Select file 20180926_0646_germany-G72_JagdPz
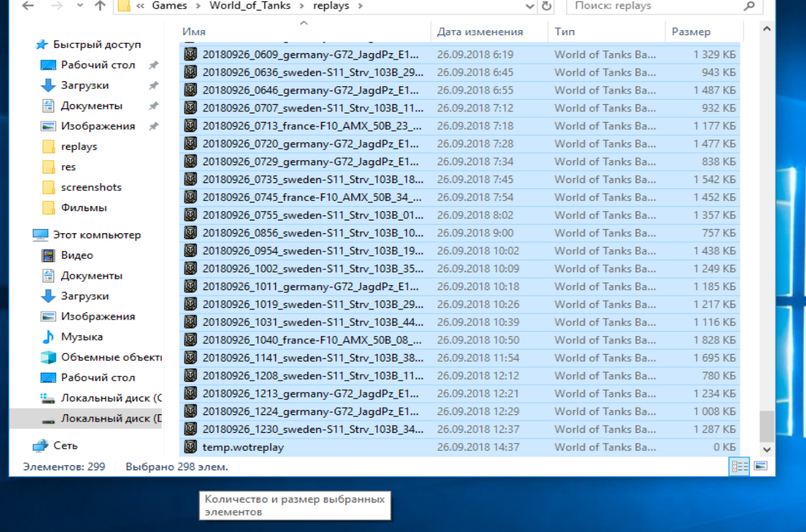The image size is (806, 532). (310, 90)
